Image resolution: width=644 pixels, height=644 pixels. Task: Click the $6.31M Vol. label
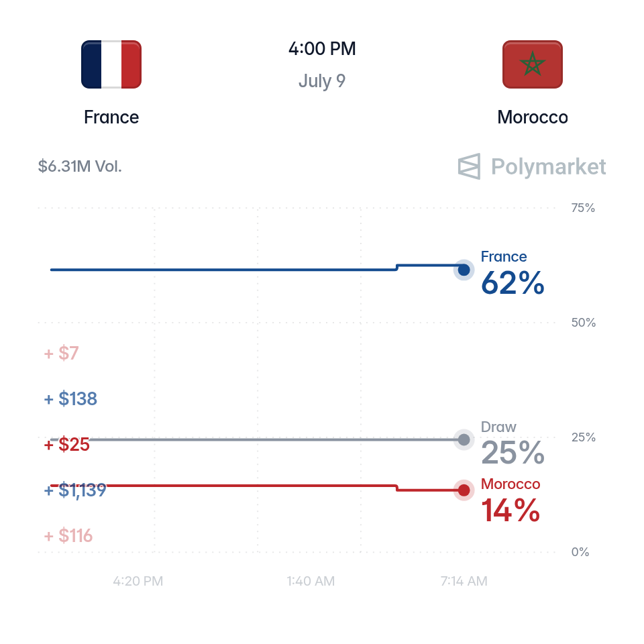80,166
